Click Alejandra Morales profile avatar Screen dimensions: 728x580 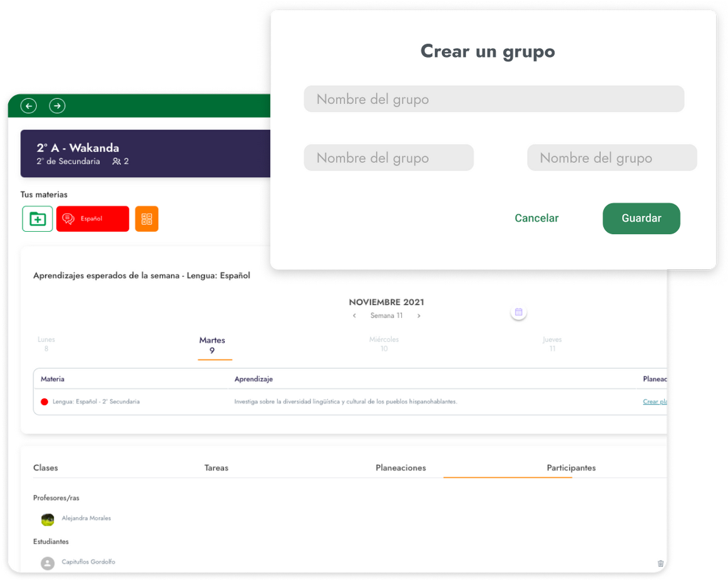click(x=48, y=519)
